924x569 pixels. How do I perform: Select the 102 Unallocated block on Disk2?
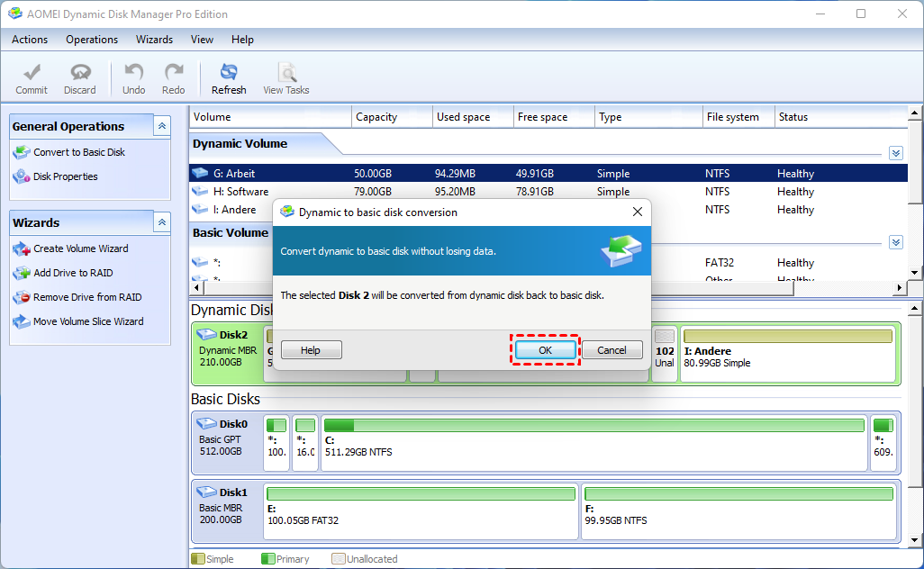click(664, 354)
